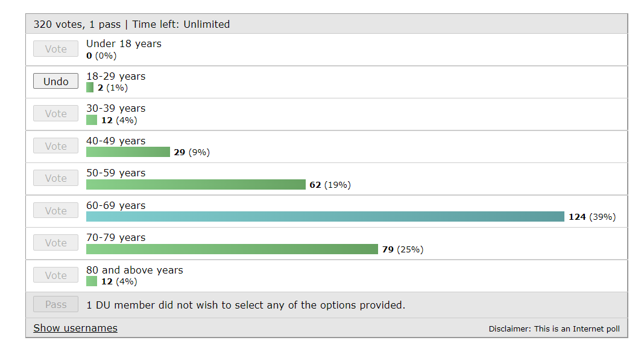Click the 50-59 years green bar
This screenshot has height=346, width=644.
(x=196, y=185)
